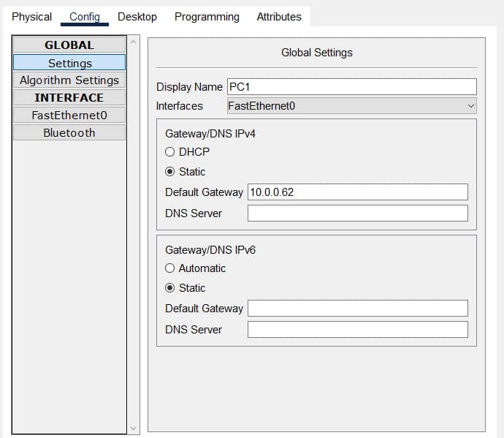Expand the Interfaces dropdown showing FastEthernet0

(351, 106)
